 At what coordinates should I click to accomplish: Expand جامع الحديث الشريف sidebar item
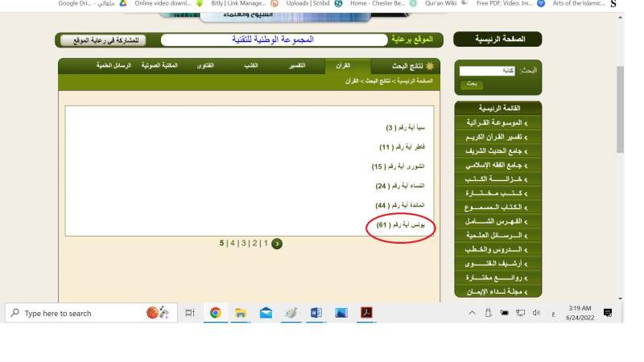[x=497, y=151]
